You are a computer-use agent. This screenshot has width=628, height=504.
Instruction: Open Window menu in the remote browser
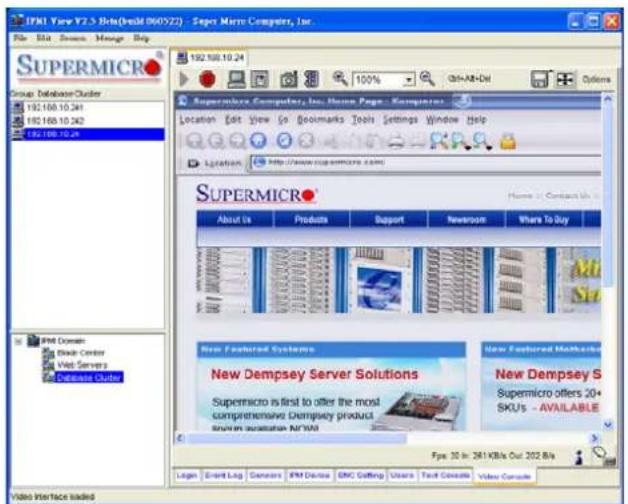(442, 119)
